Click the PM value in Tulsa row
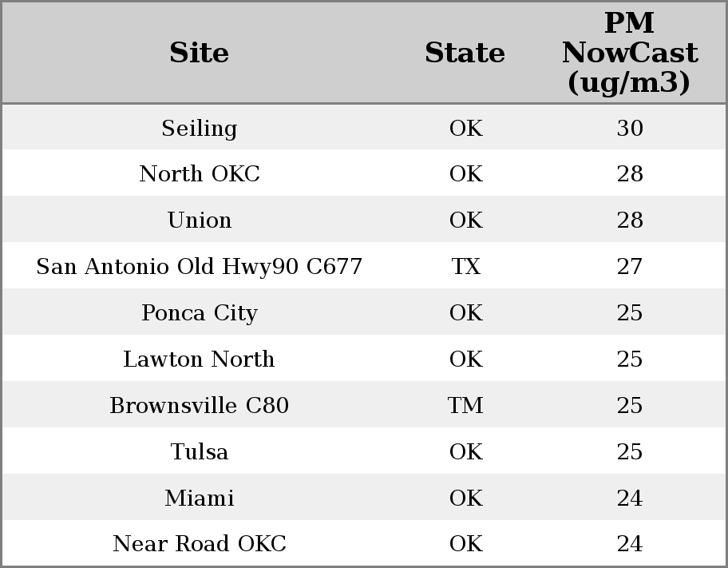Screen dimensions: 728x568 point(630,452)
